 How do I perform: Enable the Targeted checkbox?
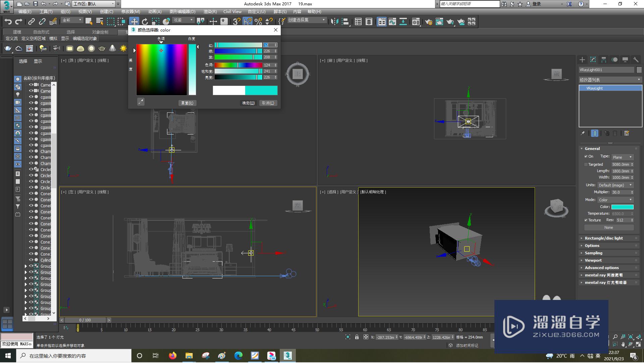(586, 164)
